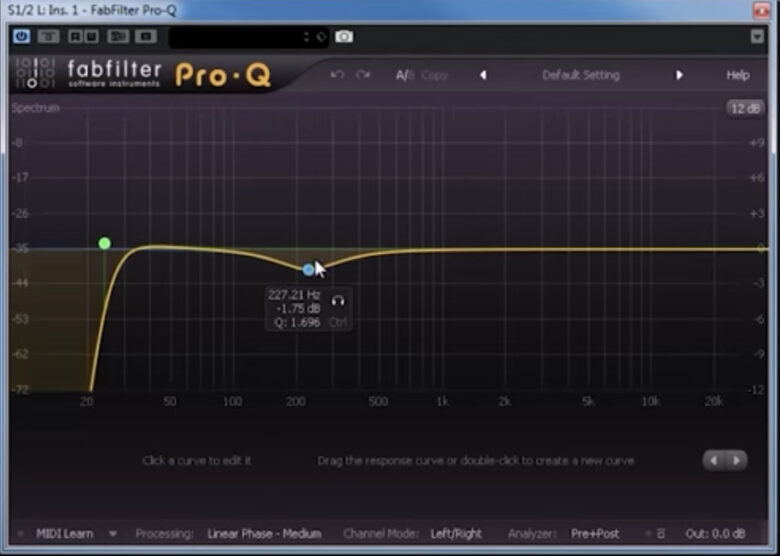Click the Pro-Q product logo
780x556 pixels.
pyautogui.click(x=222, y=76)
